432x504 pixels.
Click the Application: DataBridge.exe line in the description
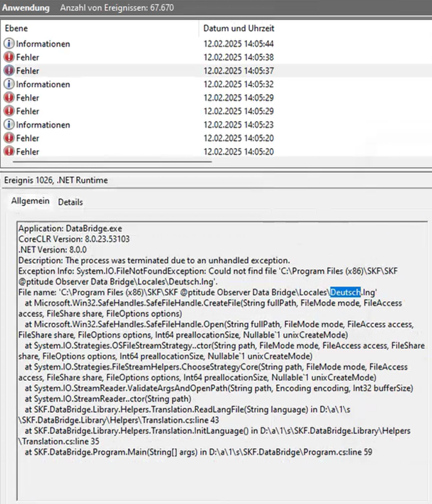tap(70, 229)
